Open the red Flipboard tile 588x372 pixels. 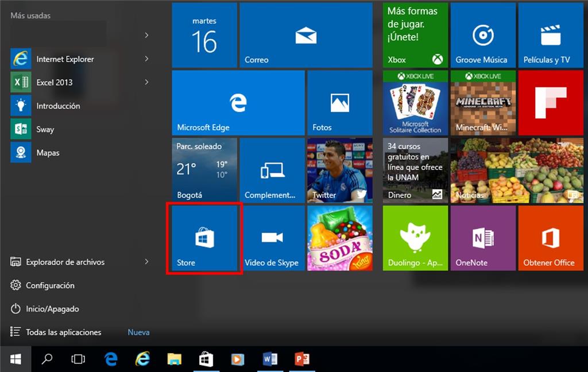click(551, 103)
